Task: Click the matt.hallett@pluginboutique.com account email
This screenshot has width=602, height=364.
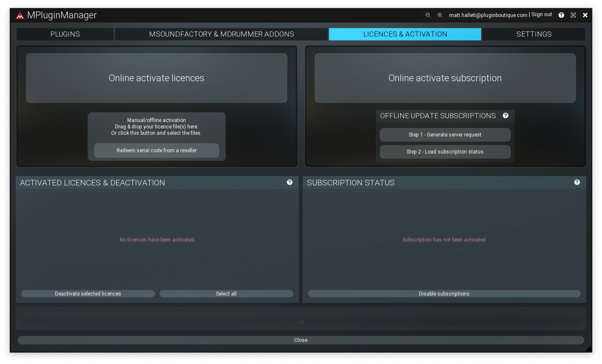Action: tap(488, 15)
